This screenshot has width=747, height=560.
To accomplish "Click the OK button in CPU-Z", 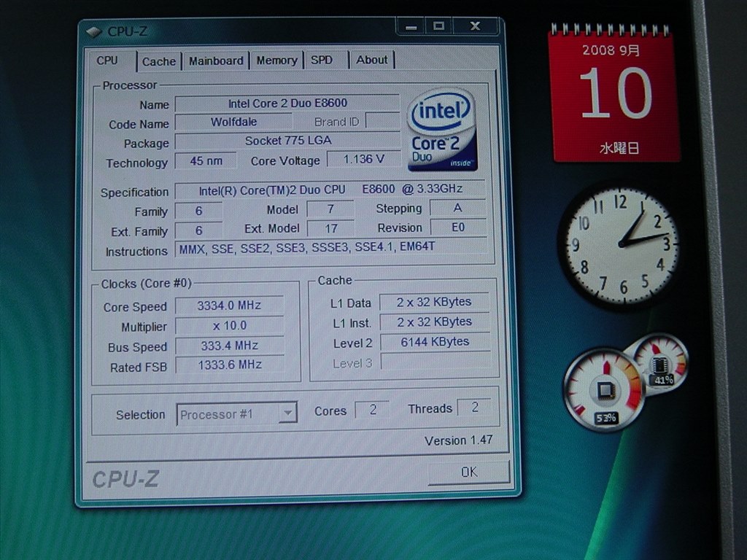I will tap(469, 472).
